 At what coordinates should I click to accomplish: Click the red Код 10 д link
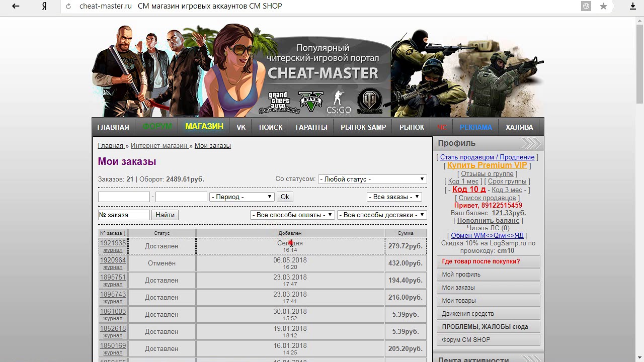click(469, 189)
